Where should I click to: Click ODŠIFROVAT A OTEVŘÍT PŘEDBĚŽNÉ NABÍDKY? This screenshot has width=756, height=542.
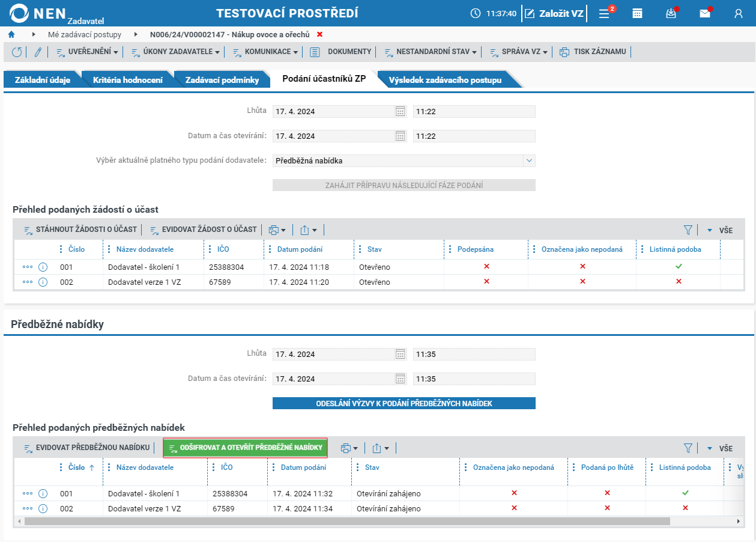(x=245, y=448)
